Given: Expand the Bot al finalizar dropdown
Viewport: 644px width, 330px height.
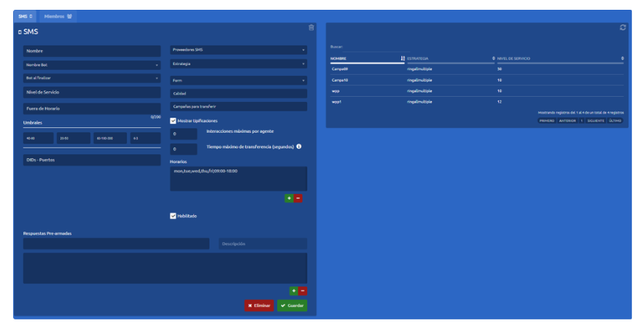Looking at the screenshot, I should pos(92,78).
